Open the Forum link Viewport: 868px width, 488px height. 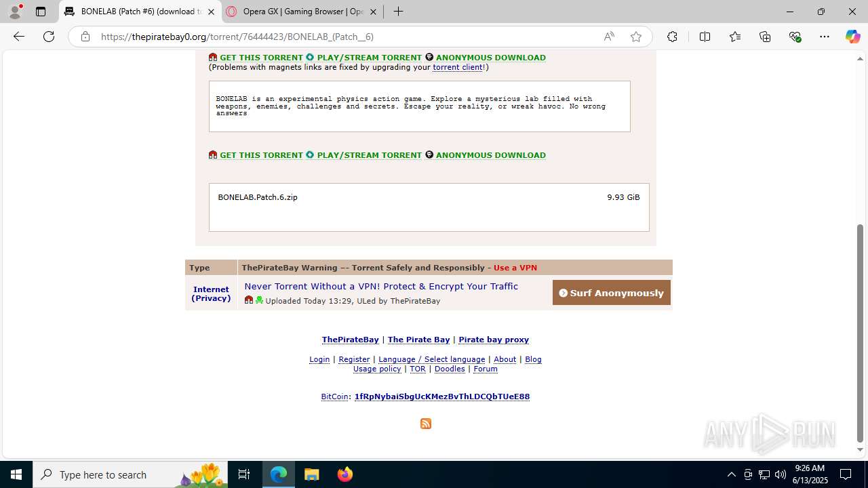coord(486,369)
